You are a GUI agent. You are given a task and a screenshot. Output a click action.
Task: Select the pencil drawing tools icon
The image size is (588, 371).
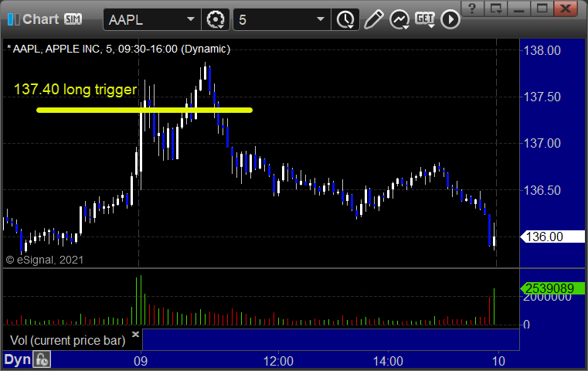(373, 19)
